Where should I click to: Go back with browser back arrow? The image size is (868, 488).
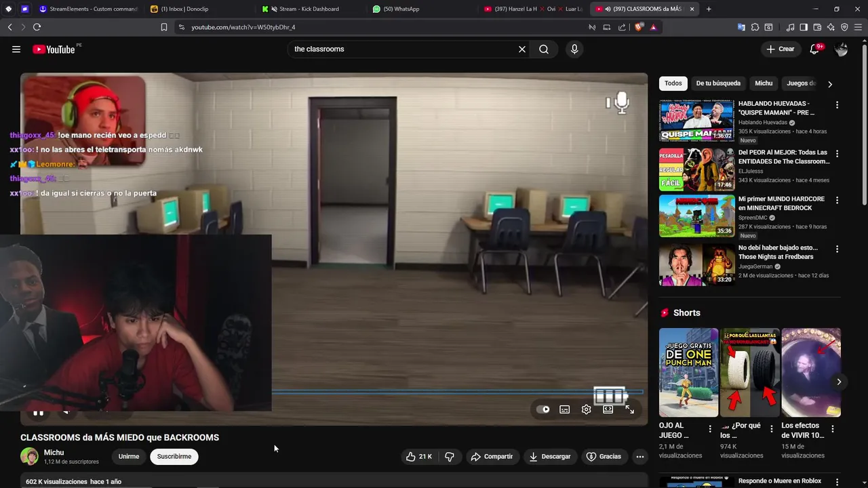tap(9, 27)
